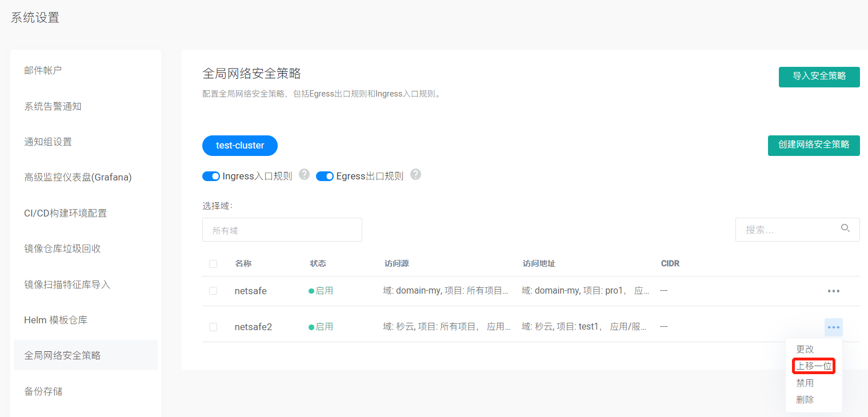Select the netsafe2 row checkbox
This screenshot has height=417, width=868.
pos(213,327)
